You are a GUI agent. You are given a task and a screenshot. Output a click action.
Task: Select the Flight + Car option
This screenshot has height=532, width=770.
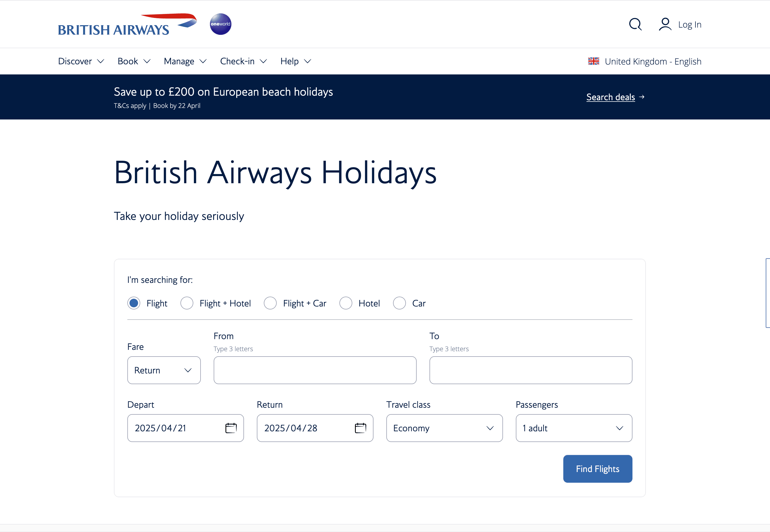point(270,303)
